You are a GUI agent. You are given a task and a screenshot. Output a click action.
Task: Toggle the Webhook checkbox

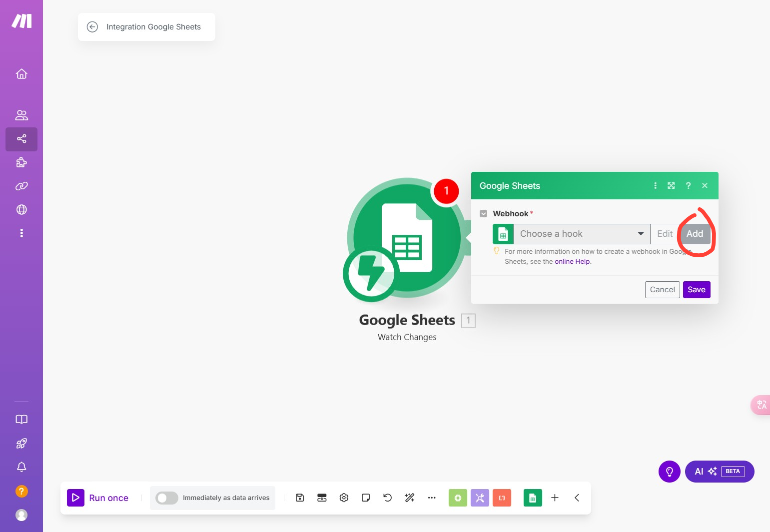tap(483, 214)
